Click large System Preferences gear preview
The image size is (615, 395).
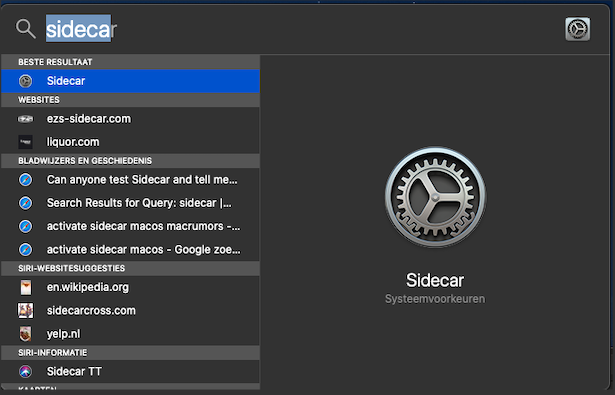click(435, 197)
